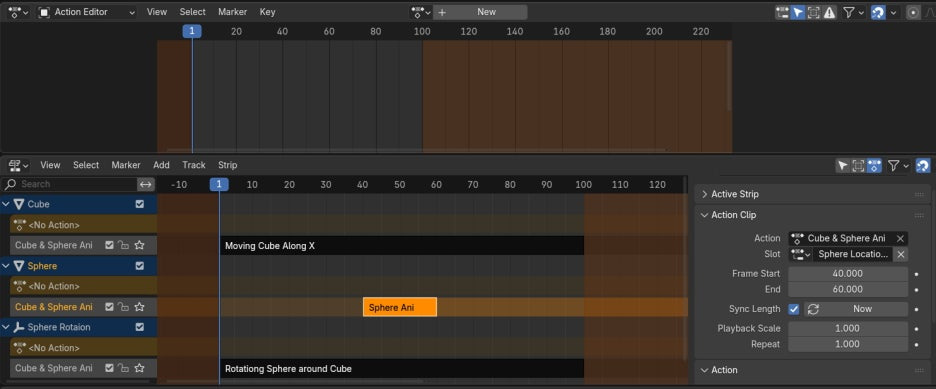Unlink the Cube & Sphere Ani action
Viewport: 936px width, 389px height.
[x=900, y=238]
